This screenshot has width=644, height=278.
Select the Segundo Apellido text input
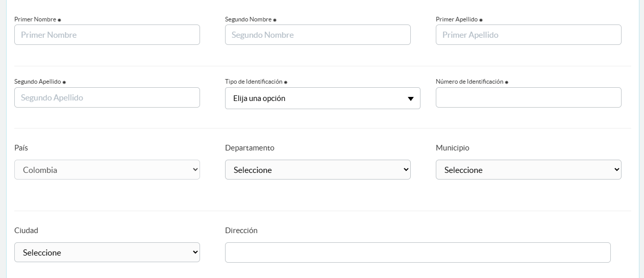[x=107, y=97]
